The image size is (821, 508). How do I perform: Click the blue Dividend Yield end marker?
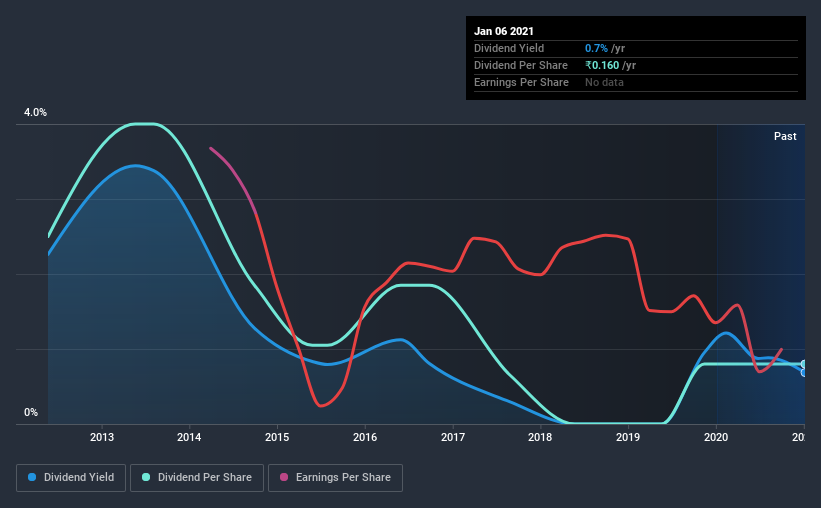[x=804, y=373]
